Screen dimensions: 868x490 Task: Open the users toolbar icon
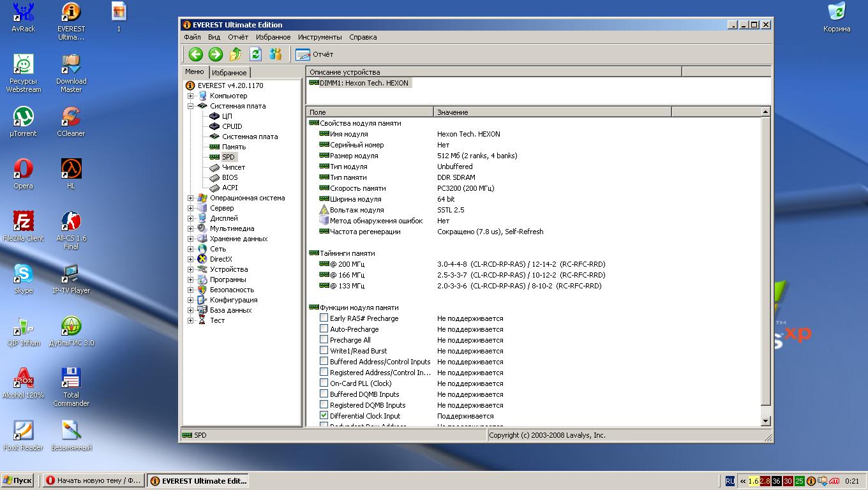coord(275,54)
